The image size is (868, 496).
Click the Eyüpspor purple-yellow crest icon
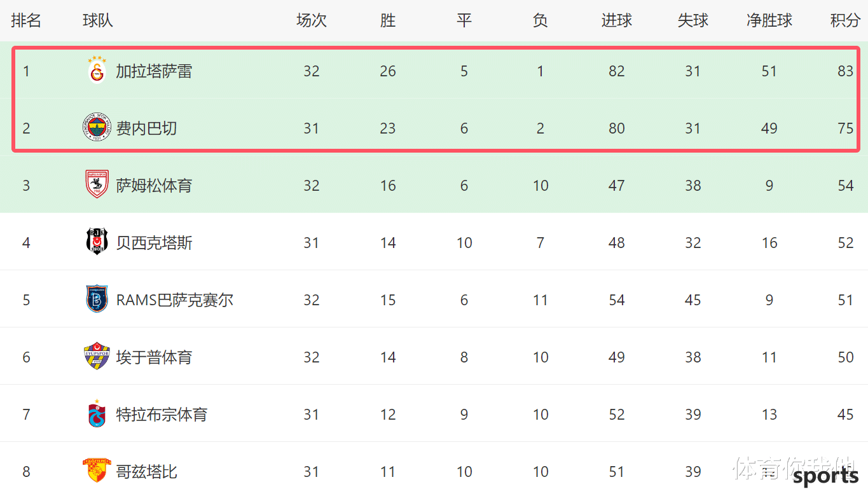click(97, 357)
